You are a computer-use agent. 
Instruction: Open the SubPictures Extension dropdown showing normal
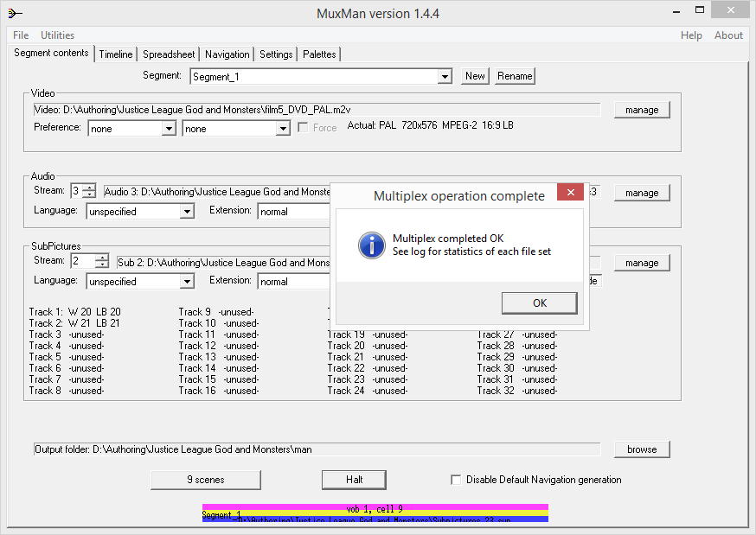point(295,282)
